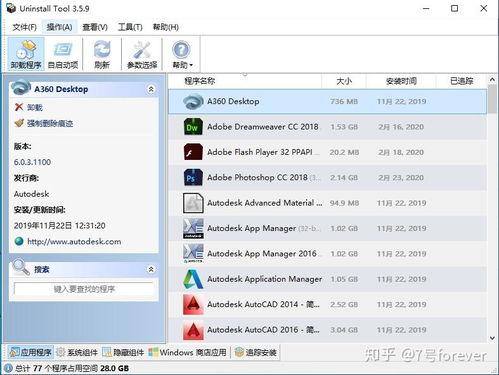
Task: Click Autodesk App Manager 2016 icon
Action: pos(193,254)
